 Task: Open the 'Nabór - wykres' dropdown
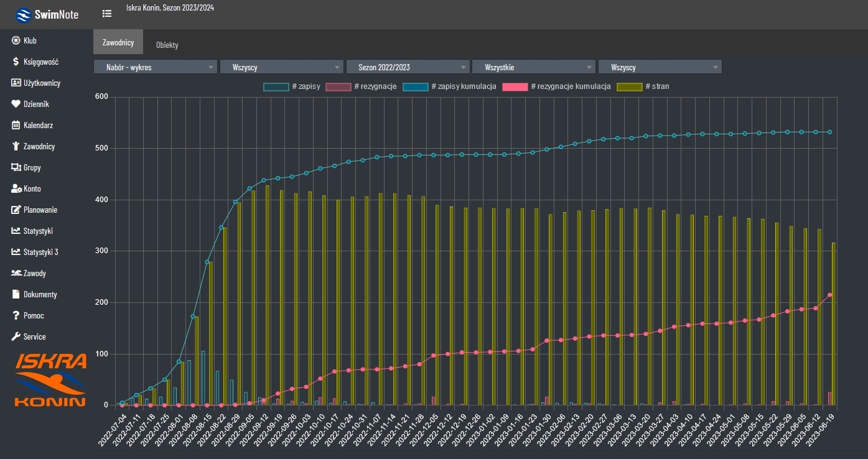(x=155, y=67)
